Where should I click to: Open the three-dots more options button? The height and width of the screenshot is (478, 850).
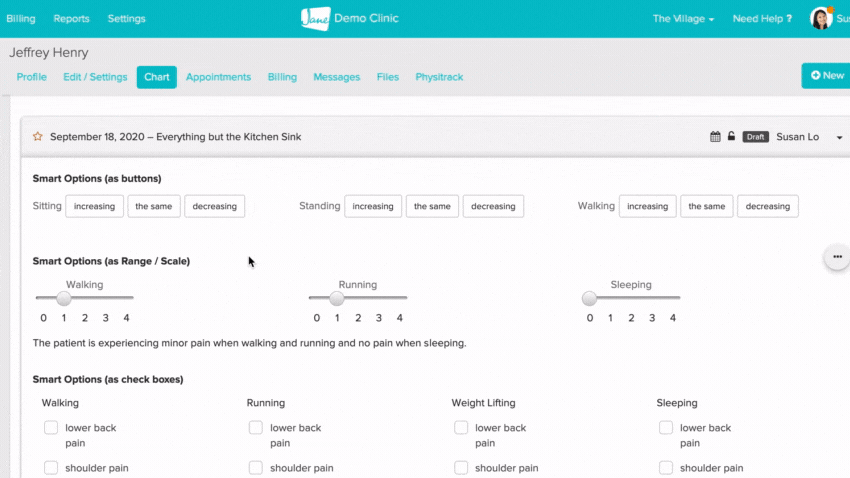(837, 257)
